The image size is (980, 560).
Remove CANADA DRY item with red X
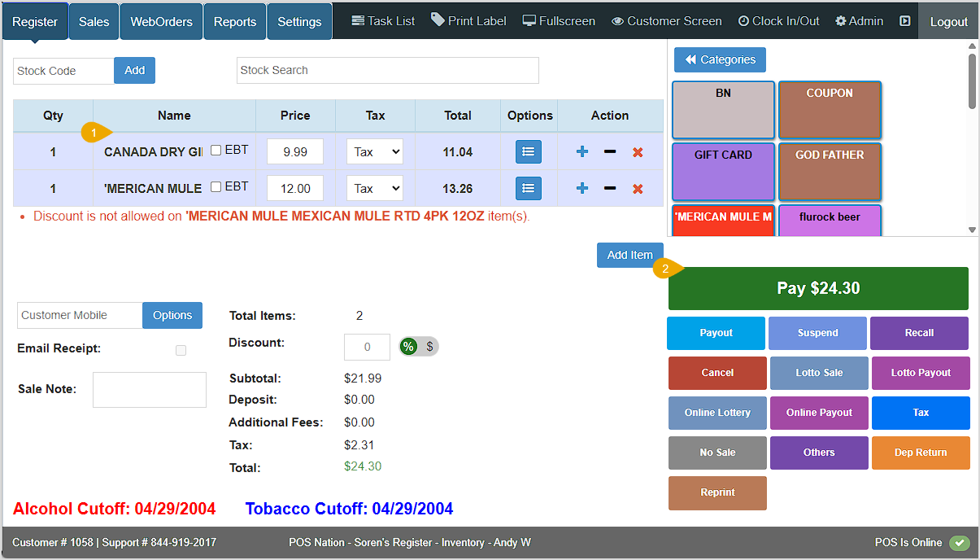(637, 151)
